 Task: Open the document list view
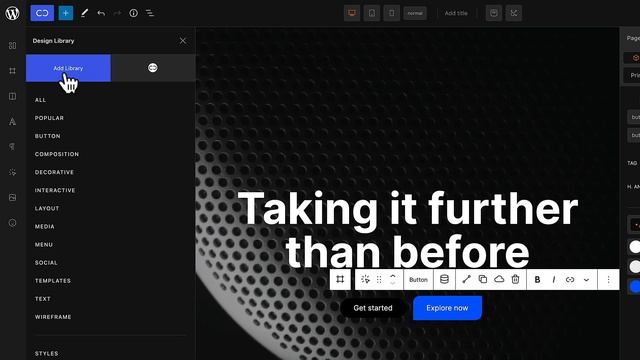tap(150, 13)
